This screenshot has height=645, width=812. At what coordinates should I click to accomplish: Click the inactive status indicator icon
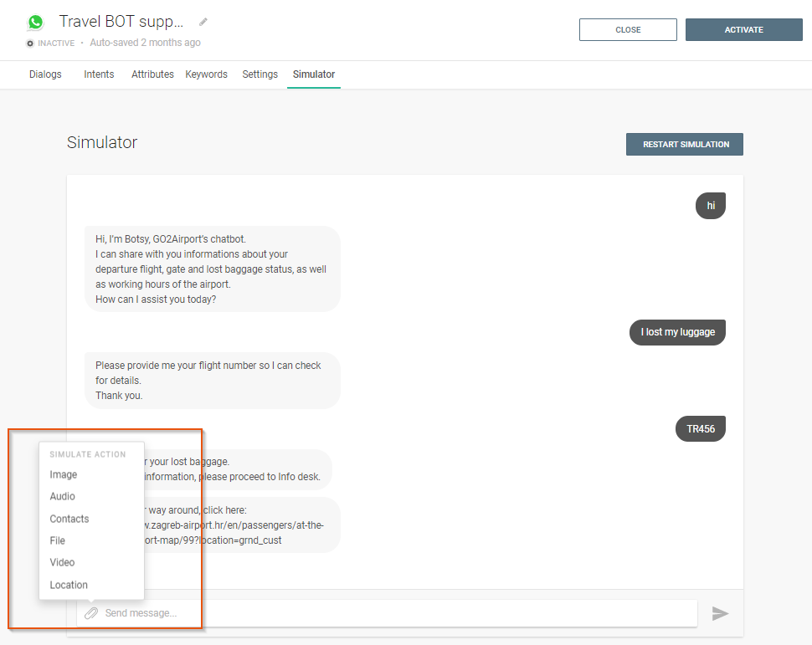(x=31, y=43)
